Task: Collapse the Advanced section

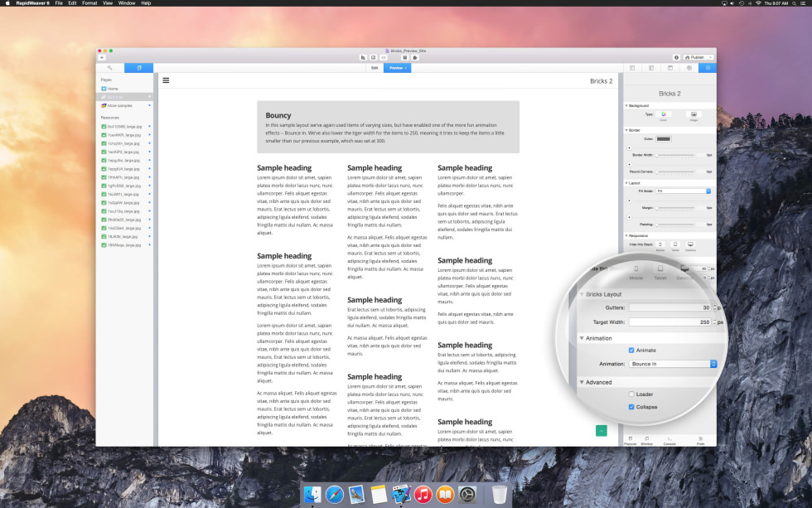Action: click(x=582, y=382)
